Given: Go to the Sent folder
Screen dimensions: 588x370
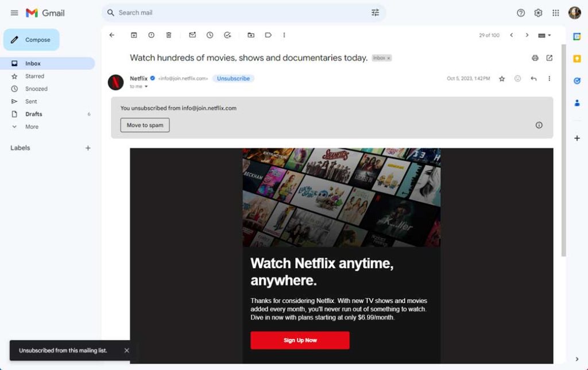Looking at the screenshot, I should [31, 101].
